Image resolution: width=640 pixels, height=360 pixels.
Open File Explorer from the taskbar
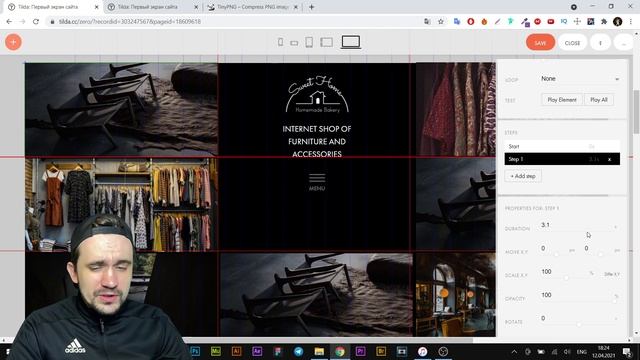319,351
